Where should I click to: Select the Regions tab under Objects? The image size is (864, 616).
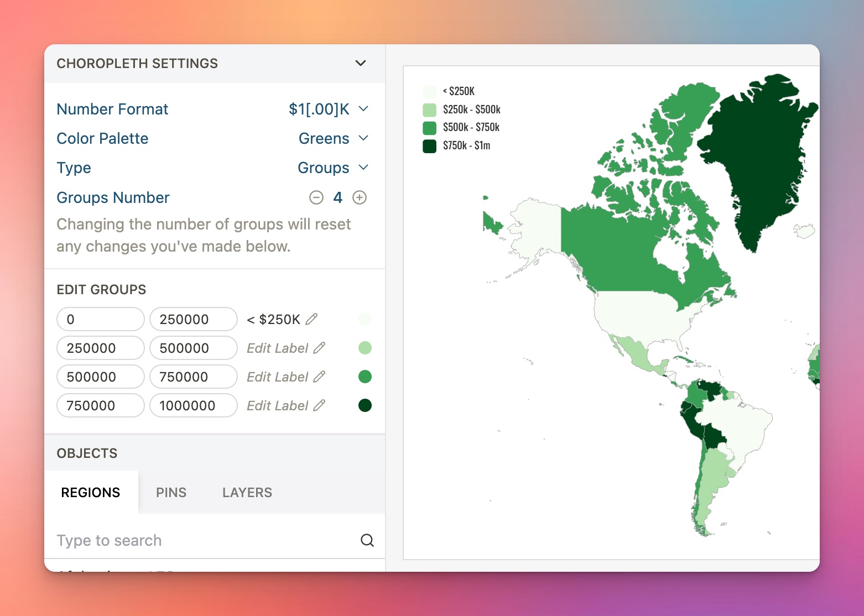click(91, 492)
